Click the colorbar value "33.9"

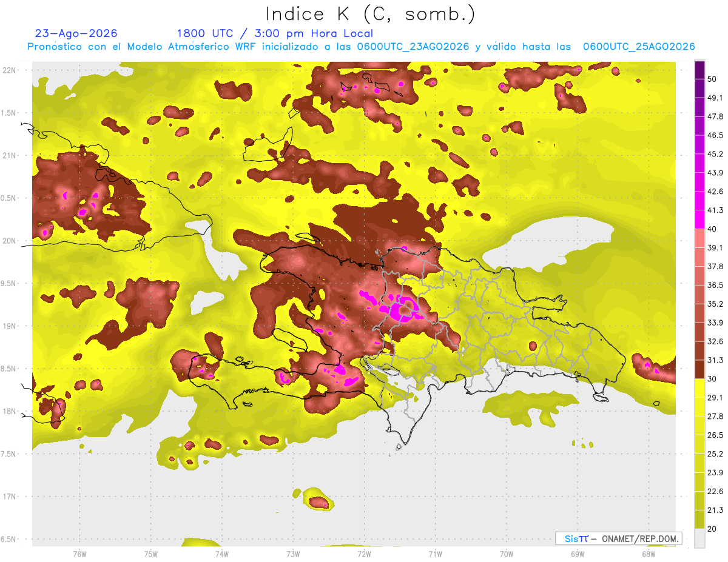pos(715,323)
